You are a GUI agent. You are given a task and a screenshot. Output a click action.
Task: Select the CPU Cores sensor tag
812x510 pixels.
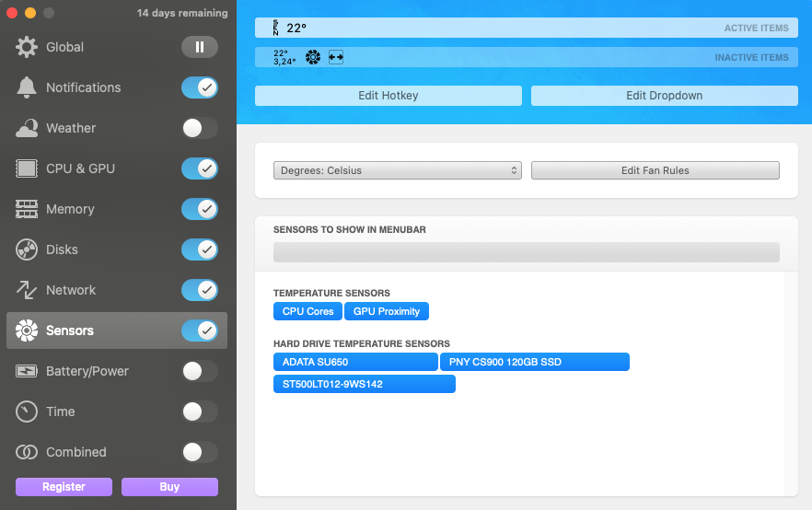click(x=307, y=311)
